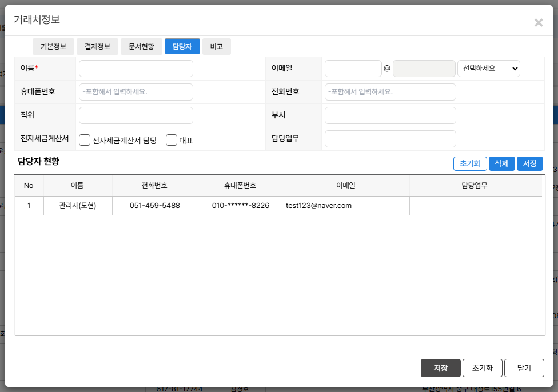This screenshot has height=392, width=558.
Task: Focus the 부서 text field
Action: (390, 115)
